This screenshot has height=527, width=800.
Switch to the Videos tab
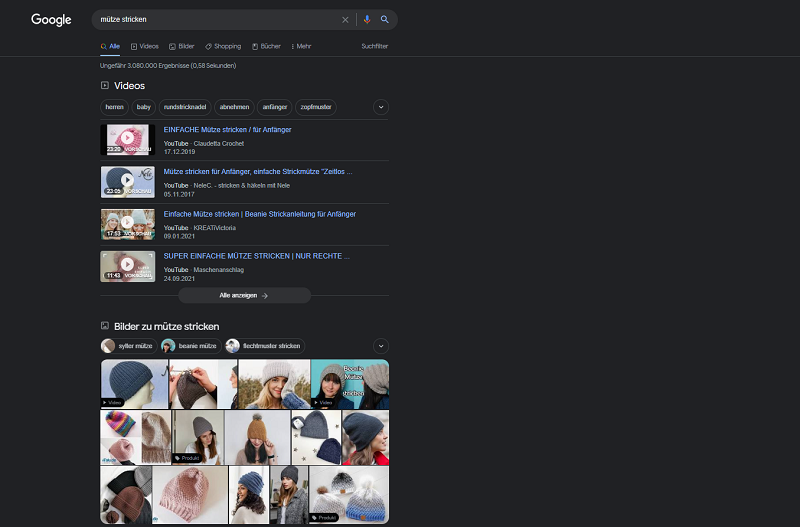(x=145, y=46)
